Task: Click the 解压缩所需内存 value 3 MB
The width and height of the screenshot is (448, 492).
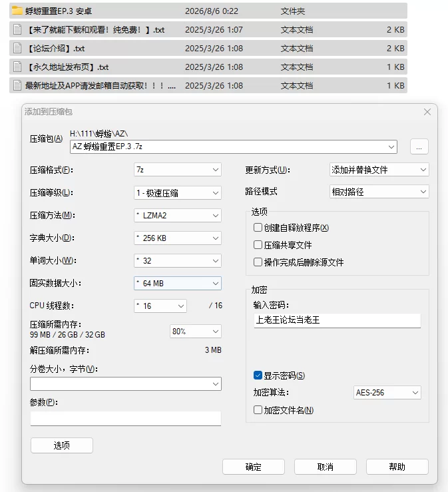Action: pos(213,350)
